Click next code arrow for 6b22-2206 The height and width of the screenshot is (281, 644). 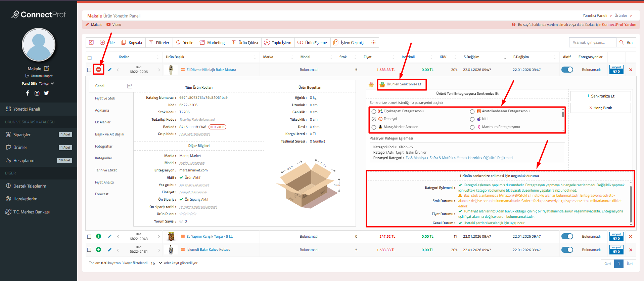click(159, 70)
